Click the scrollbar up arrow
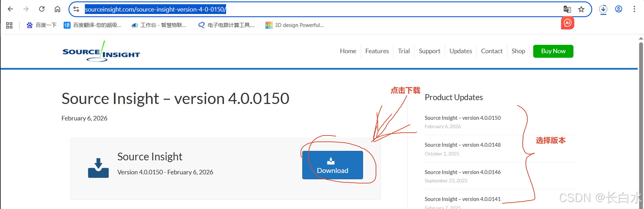The width and height of the screenshot is (644, 209). click(641, 38)
